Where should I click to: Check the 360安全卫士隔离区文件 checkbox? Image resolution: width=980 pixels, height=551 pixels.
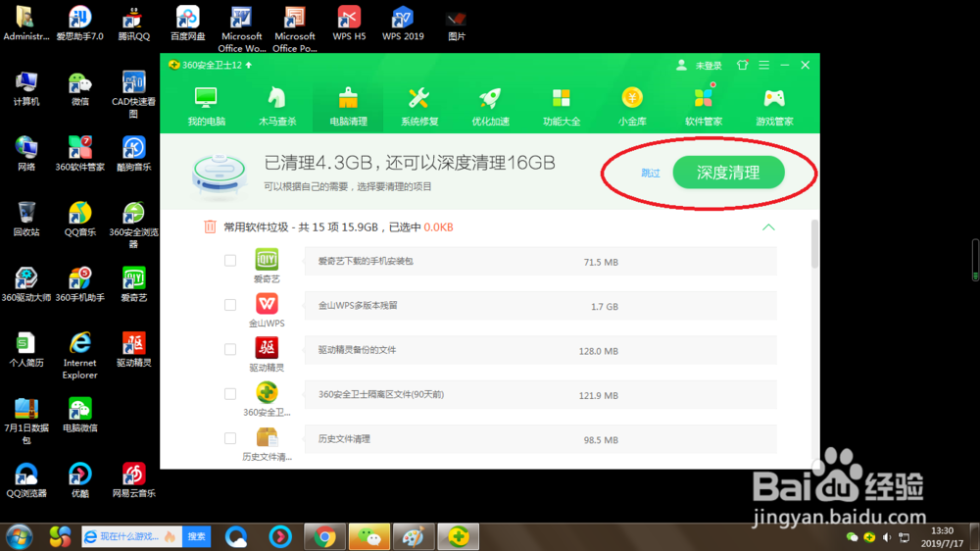[230, 393]
